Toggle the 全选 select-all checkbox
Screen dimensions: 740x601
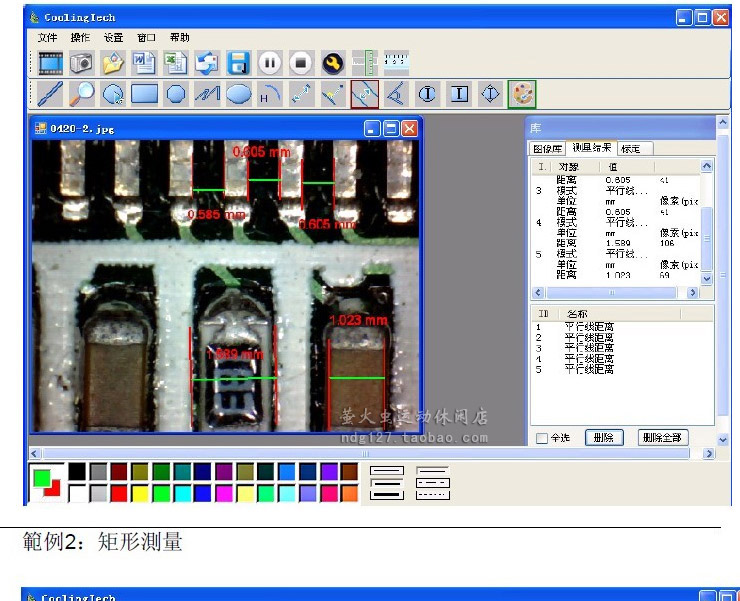click(541, 438)
